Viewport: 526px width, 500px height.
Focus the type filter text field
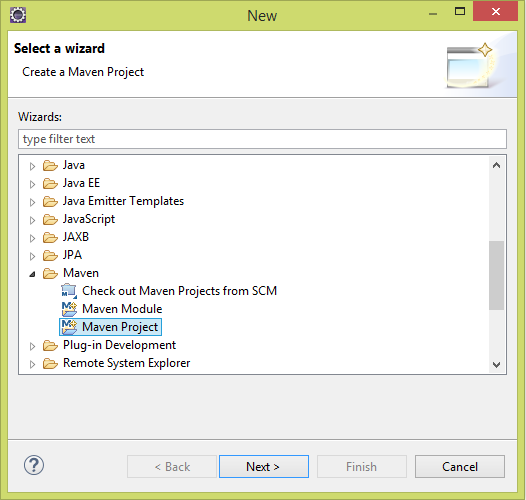click(262, 139)
